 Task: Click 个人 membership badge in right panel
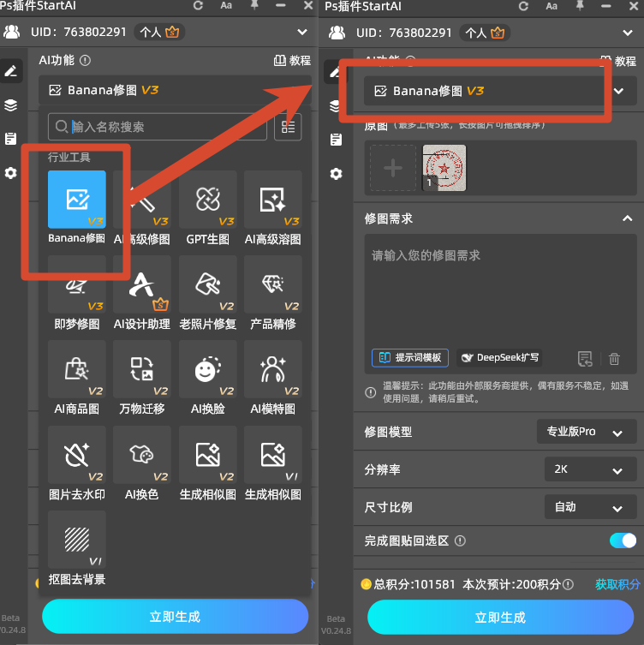[485, 33]
